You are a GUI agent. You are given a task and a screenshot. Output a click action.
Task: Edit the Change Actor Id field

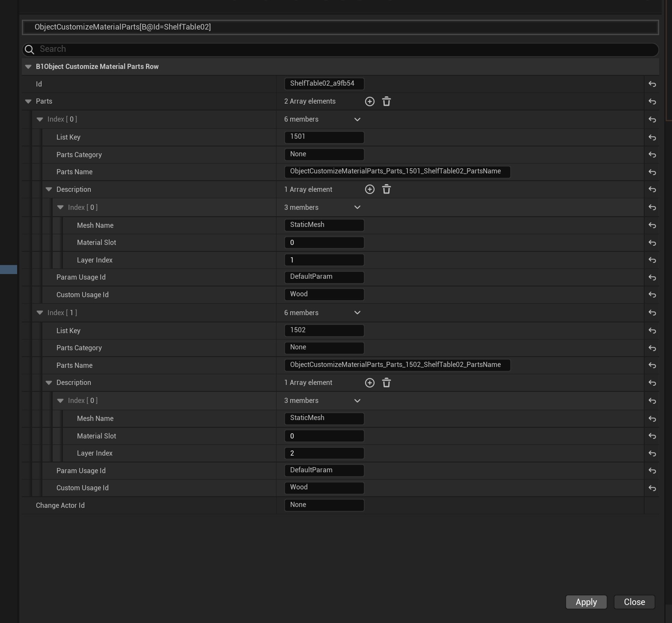click(x=324, y=505)
